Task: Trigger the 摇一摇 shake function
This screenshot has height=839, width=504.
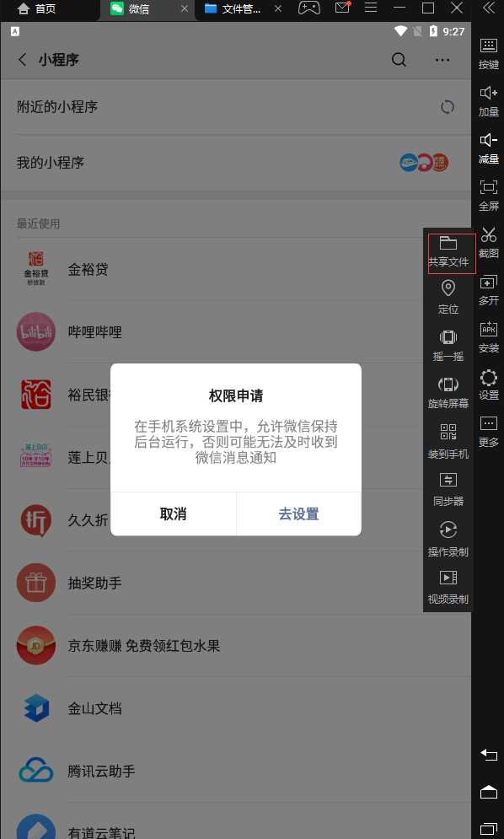Action: pyautogui.click(x=448, y=345)
